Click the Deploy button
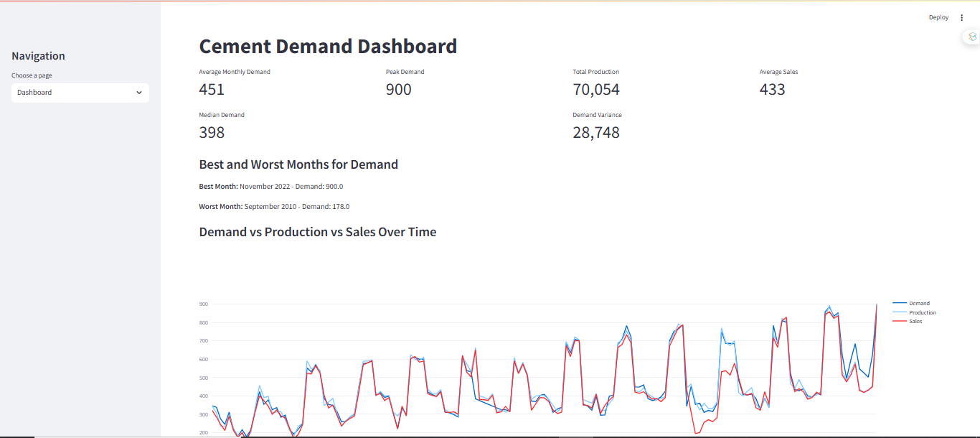The image size is (980, 438). 938,17
